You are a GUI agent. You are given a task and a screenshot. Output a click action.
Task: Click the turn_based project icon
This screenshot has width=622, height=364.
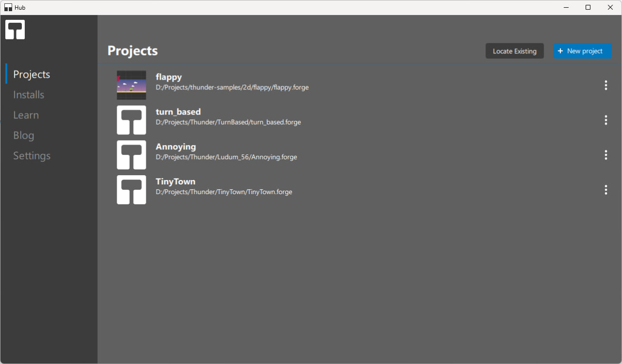131,120
